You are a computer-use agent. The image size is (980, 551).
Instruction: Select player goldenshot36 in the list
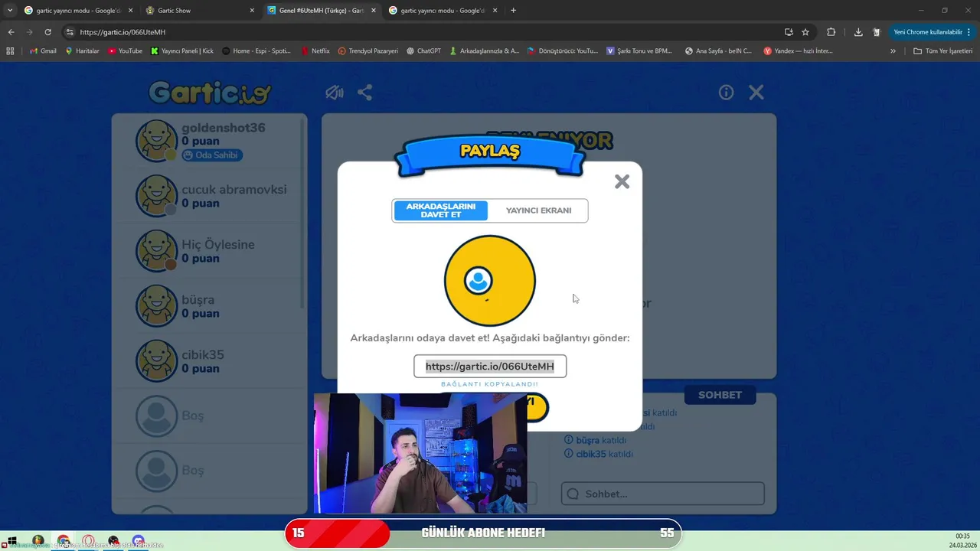[209, 141]
